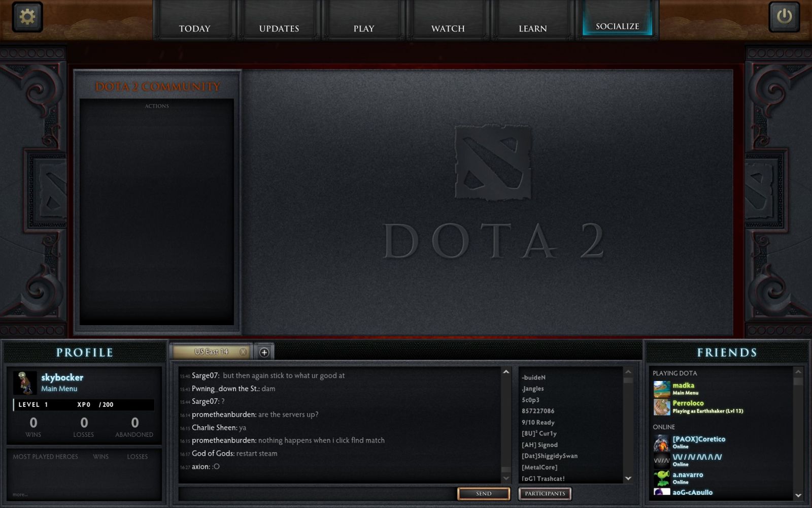
Task: Click a.navarro's peashooter avatar
Action: 661,478
